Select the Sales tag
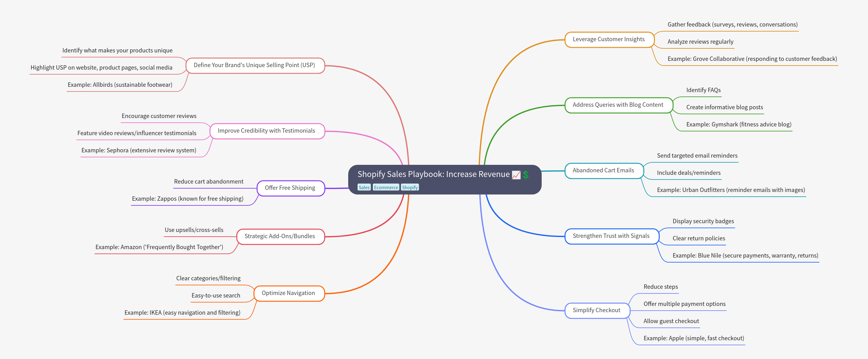868x359 pixels. [x=364, y=187]
